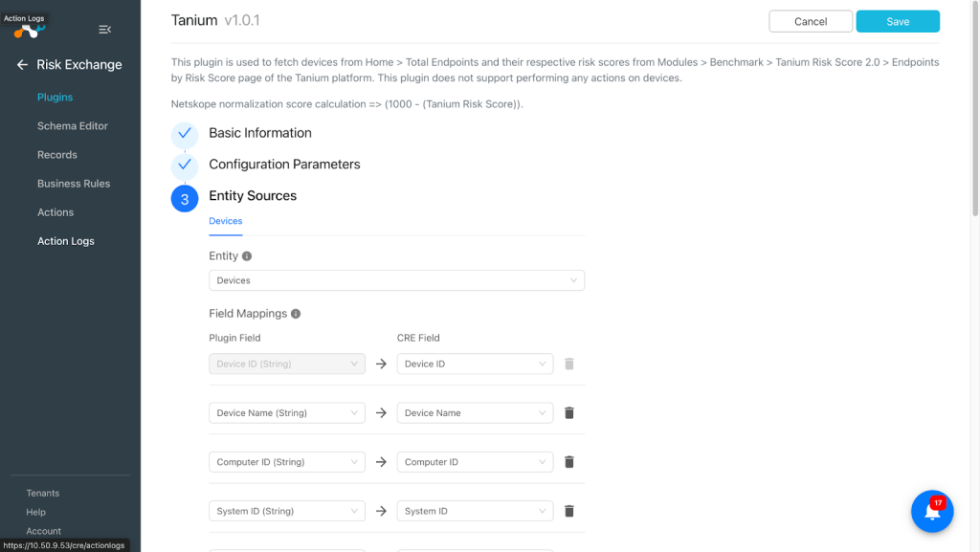Open Actions in sidebar
The width and height of the screenshot is (980, 552).
pos(55,211)
